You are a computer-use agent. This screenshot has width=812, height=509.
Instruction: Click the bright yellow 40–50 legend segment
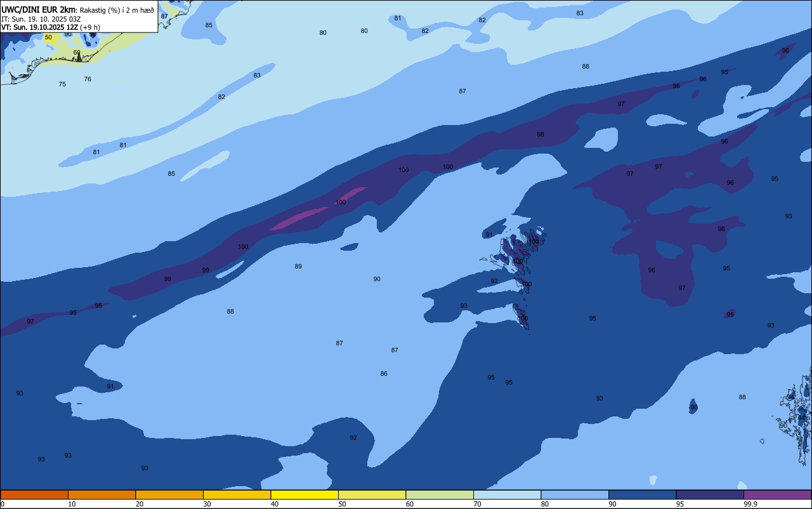click(304, 494)
